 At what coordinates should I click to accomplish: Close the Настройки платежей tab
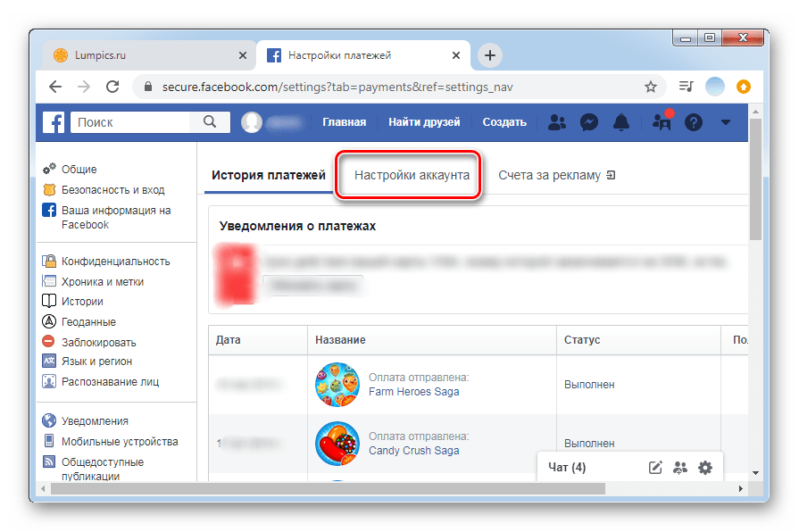coord(456,55)
